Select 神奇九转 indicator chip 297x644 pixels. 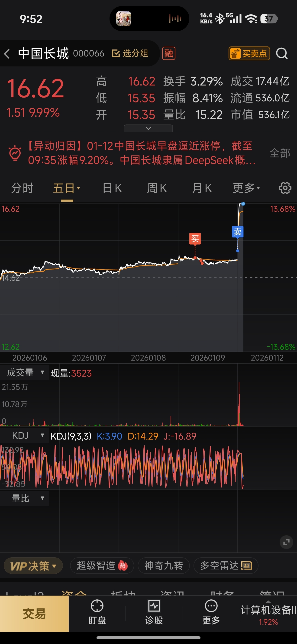pos(164,565)
